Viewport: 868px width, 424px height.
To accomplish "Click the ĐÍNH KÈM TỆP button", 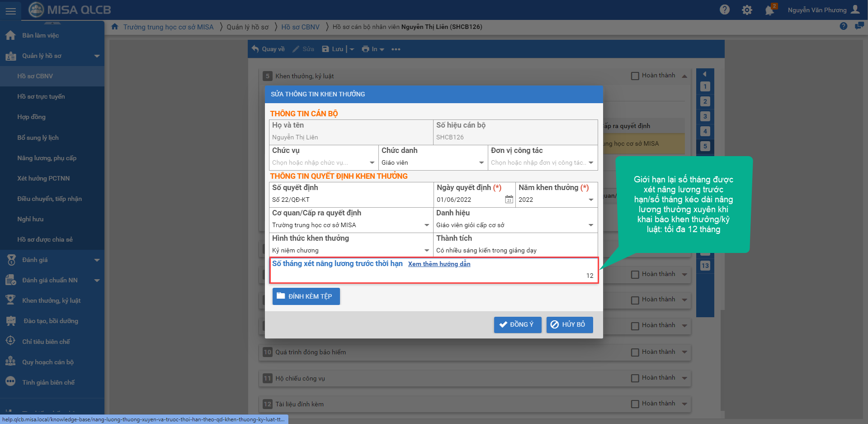I will pos(306,296).
